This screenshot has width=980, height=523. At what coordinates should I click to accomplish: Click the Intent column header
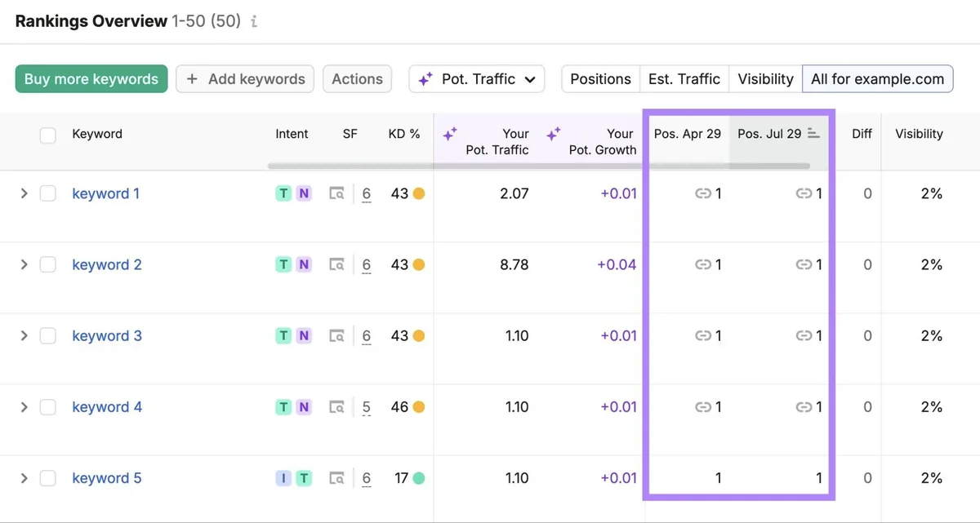point(292,134)
